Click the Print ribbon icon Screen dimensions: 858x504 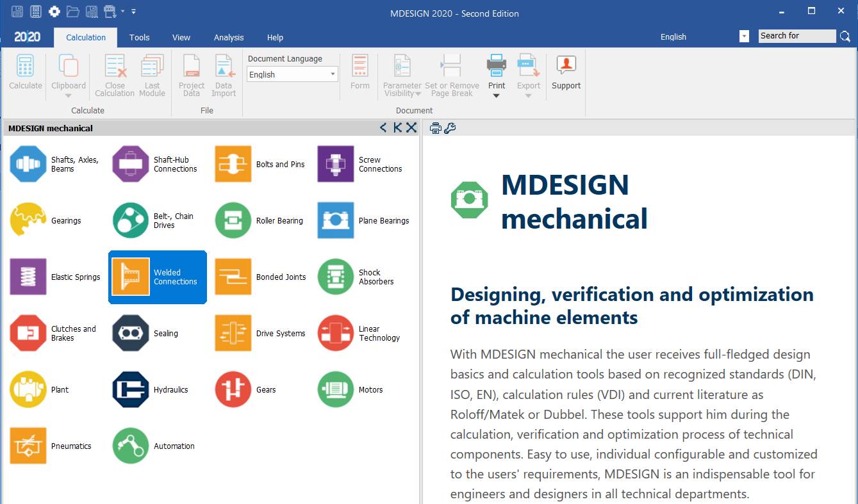(497, 66)
